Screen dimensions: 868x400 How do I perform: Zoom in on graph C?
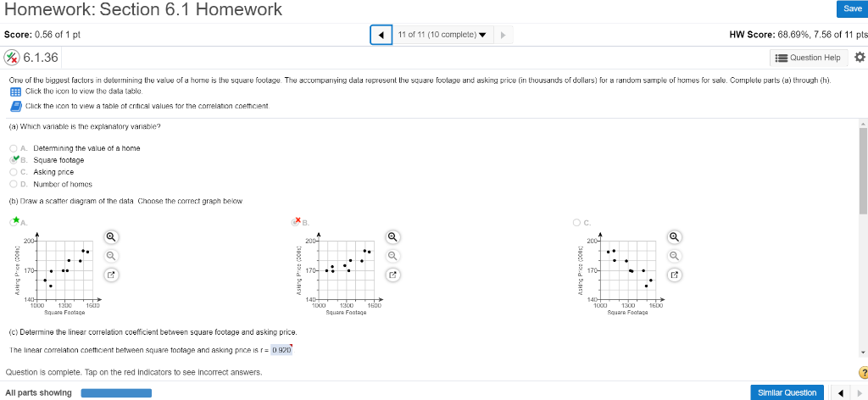[674, 236]
